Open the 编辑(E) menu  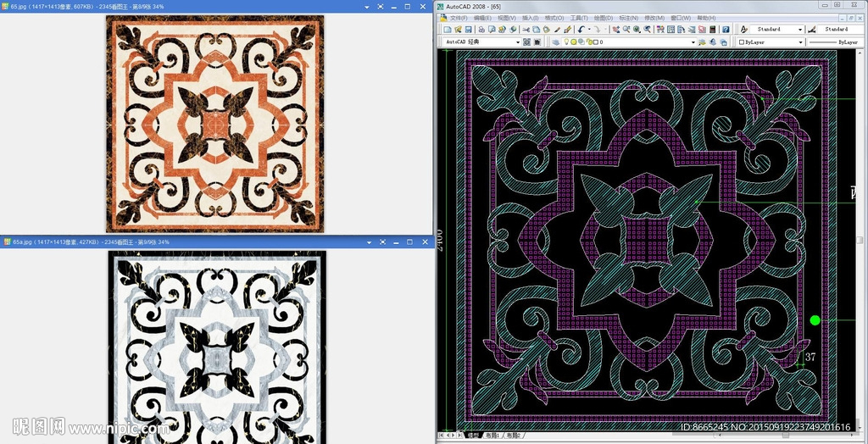[482, 18]
